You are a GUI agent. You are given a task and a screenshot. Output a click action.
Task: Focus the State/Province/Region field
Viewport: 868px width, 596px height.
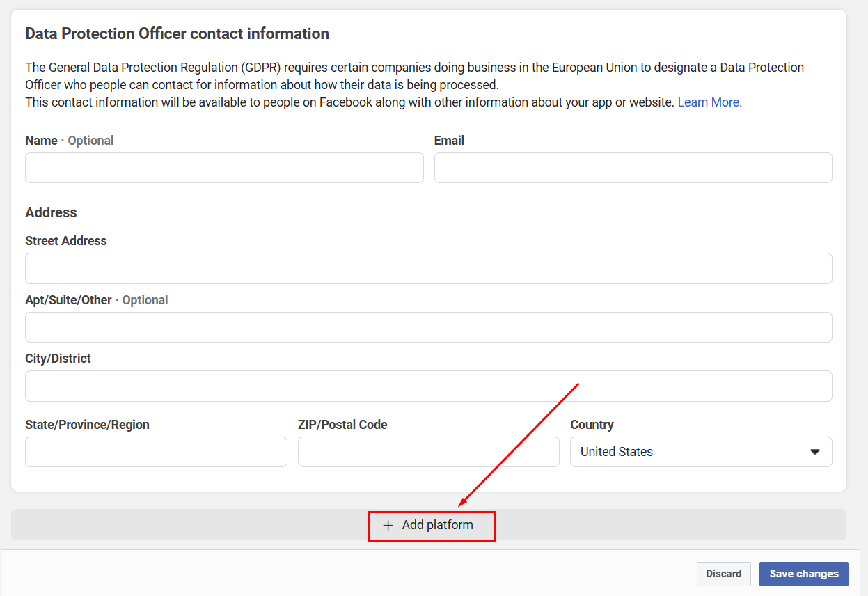tap(156, 452)
